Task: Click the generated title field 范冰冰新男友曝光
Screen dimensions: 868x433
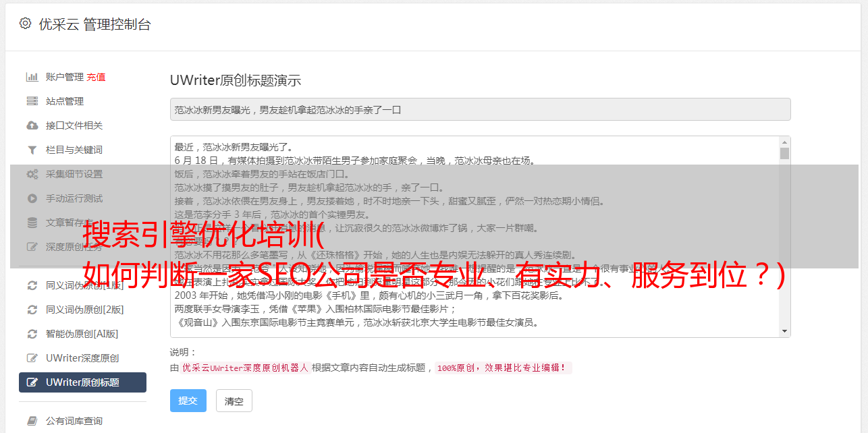Action: (x=480, y=109)
